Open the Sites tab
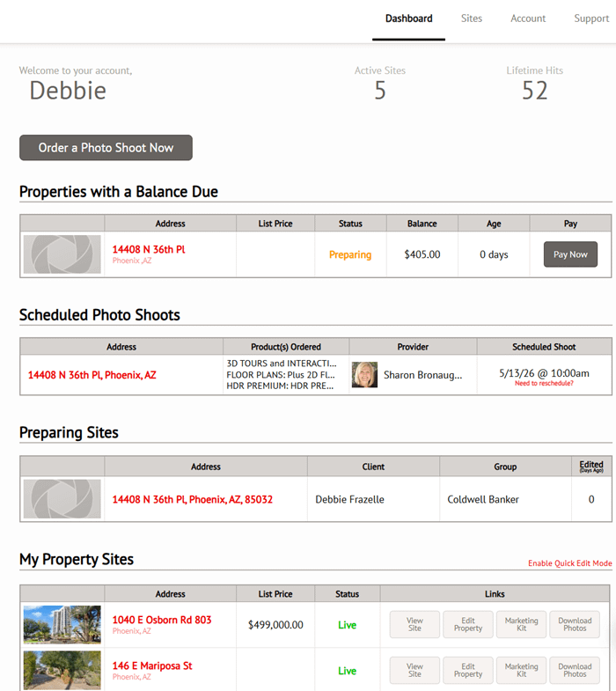The width and height of the screenshot is (616, 691). pyautogui.click(x=471, y=18)
